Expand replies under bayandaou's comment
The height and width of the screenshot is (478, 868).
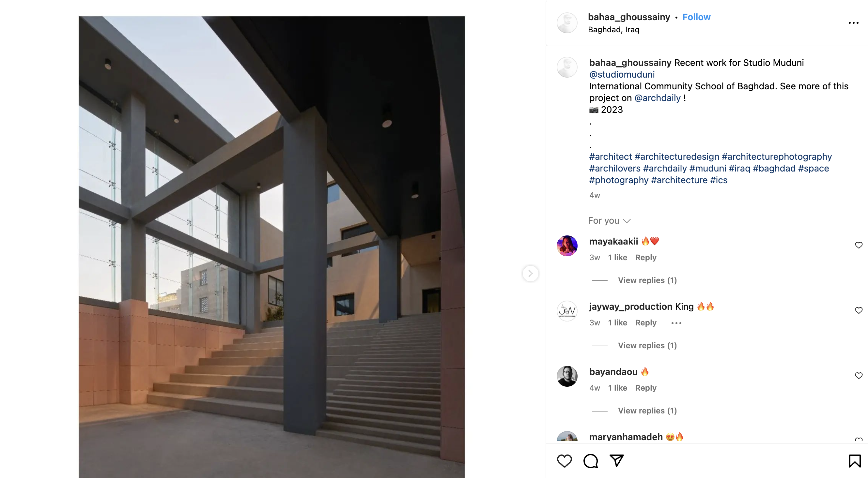tap(647, 411)
